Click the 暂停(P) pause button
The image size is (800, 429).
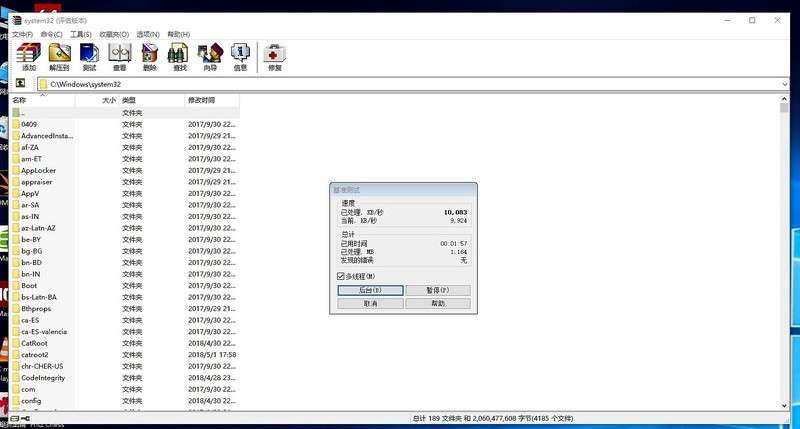pos(438,290)
